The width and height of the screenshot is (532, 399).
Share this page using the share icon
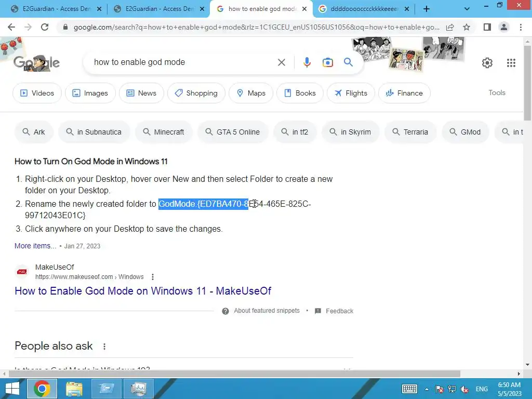click(450, 27)
